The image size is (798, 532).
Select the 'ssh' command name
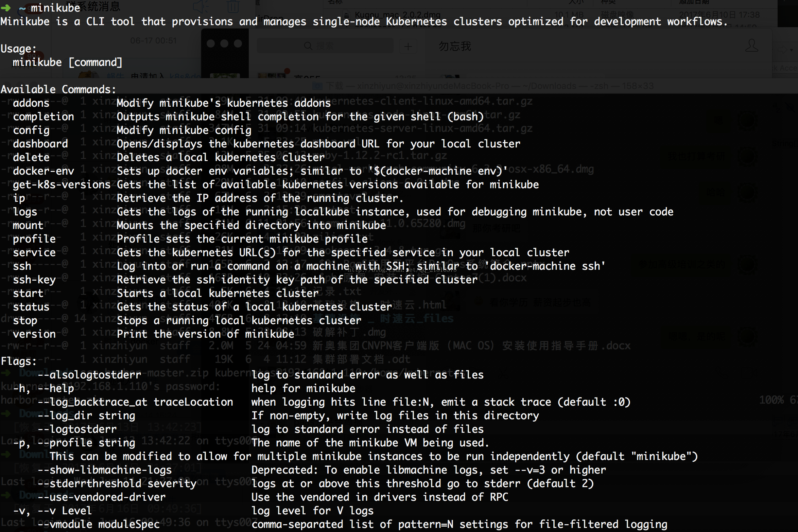(22, 266)
